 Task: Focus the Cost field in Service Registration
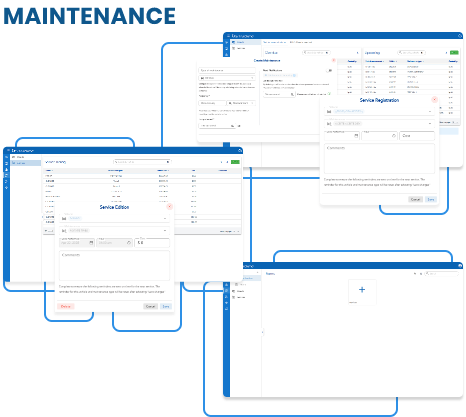tap(417, 136)
